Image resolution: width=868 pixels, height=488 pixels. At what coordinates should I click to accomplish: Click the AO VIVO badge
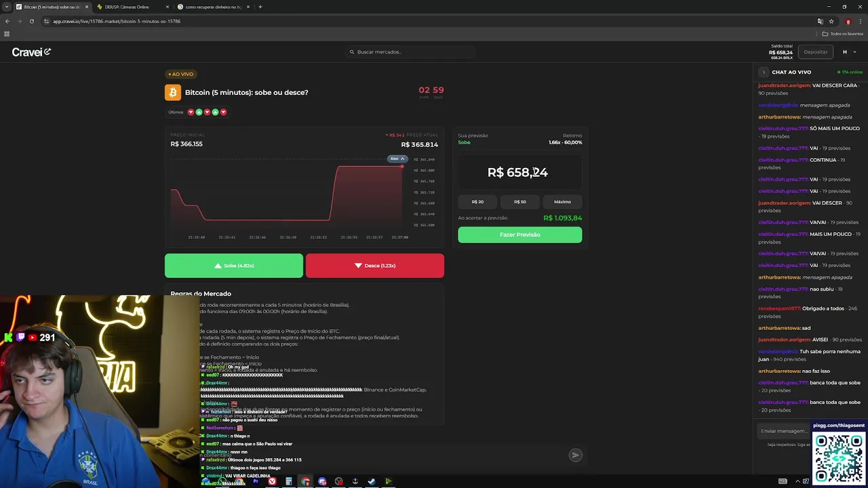point(181,74)
